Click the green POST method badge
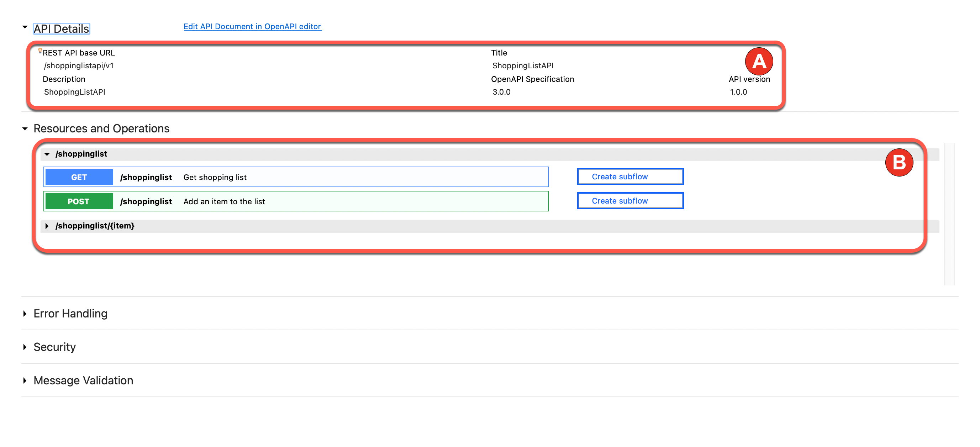 coord(79,201)
